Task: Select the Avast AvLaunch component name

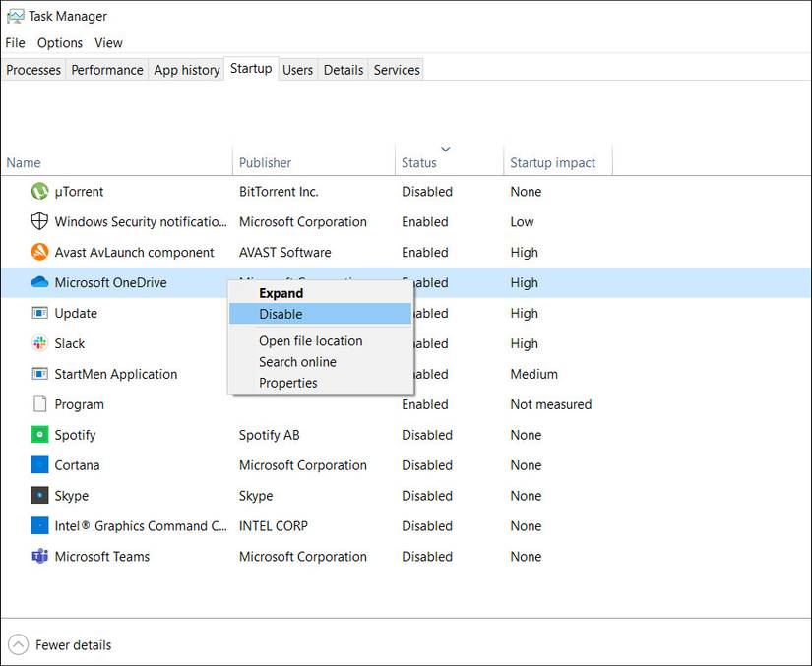Action: tap(134, 253)
